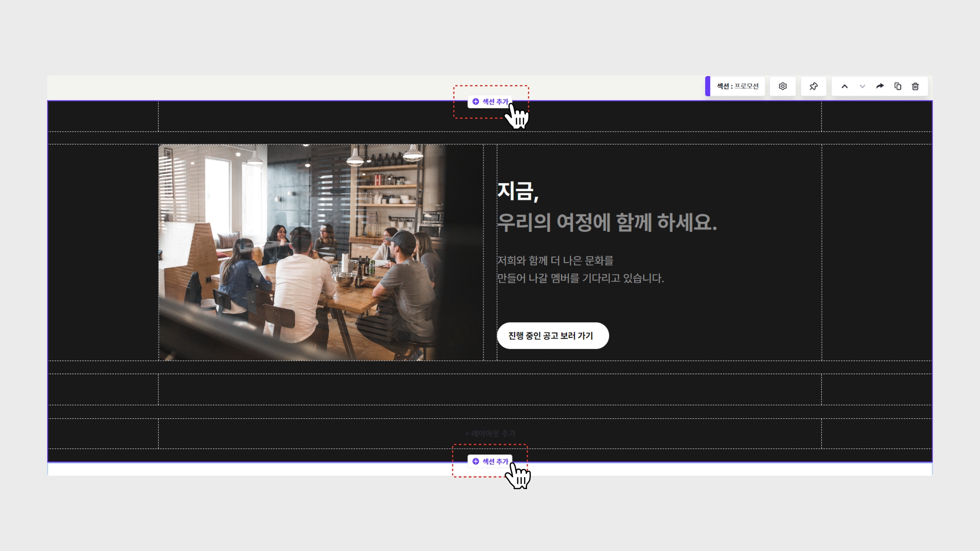Click the white section strip below promotion section

[255, 469]
